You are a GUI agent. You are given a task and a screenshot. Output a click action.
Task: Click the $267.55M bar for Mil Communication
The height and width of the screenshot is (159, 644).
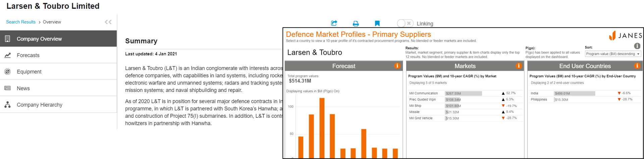(x=463, y=93)
